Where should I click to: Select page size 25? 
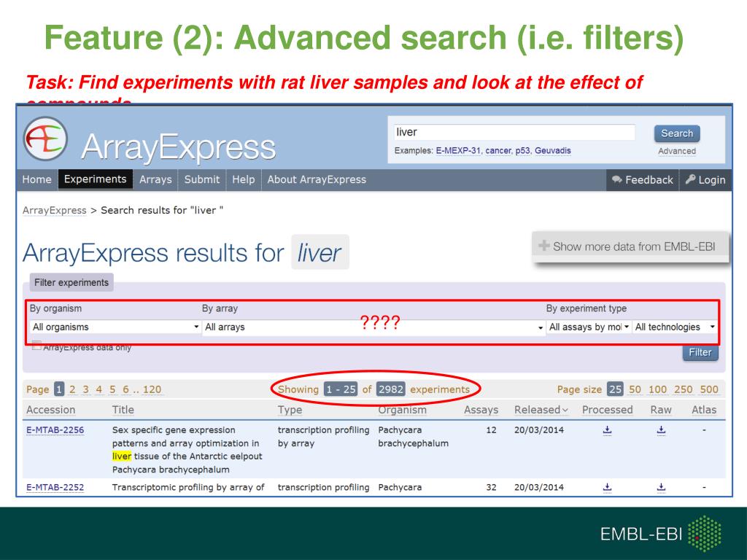click(x=615, y=389)
